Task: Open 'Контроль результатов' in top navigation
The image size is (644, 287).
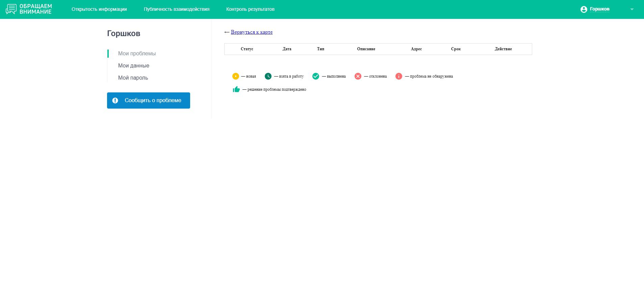Action: tap(250, 9)
